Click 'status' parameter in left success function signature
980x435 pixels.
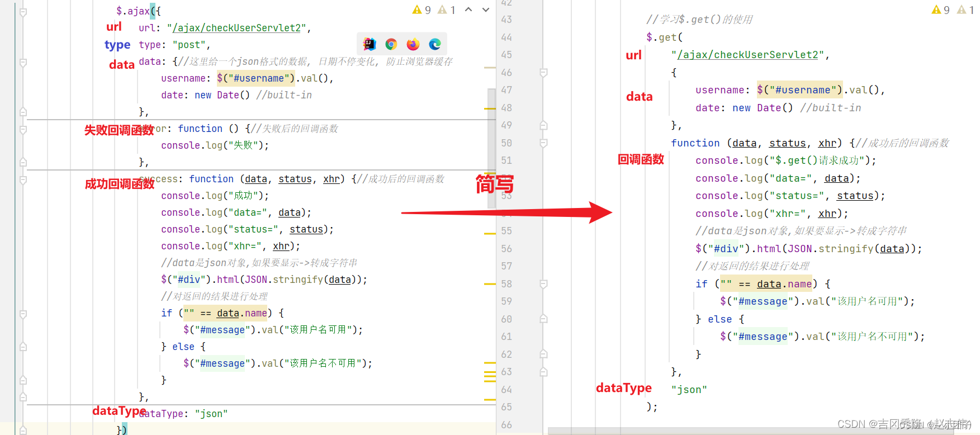coord(295,179)
